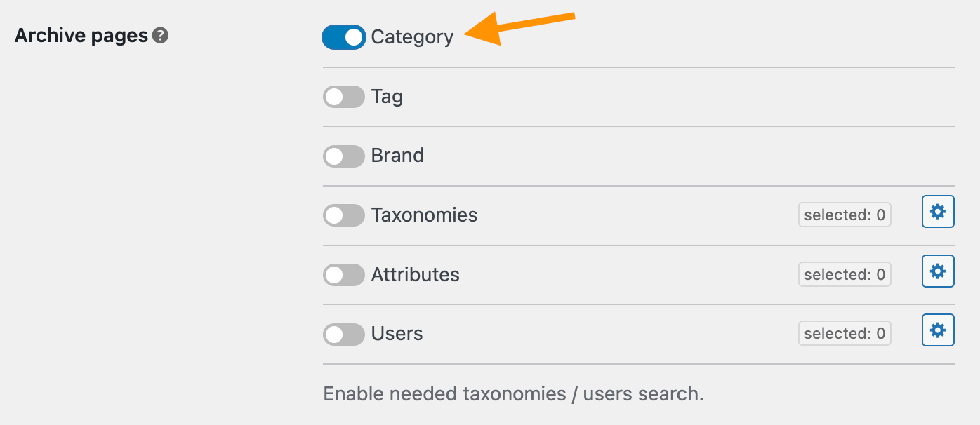Click the "Attributes" label text

tap(415, 274)
